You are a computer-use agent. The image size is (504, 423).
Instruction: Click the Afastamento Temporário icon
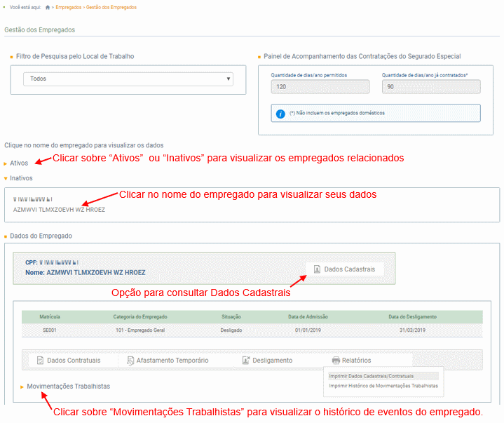coord(130,361)
